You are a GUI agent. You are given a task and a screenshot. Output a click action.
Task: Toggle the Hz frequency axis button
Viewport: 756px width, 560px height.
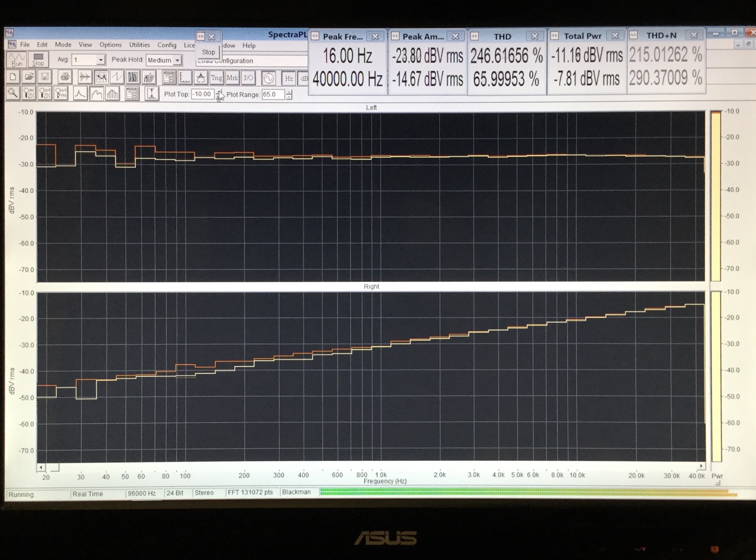(x=289, y=78)
